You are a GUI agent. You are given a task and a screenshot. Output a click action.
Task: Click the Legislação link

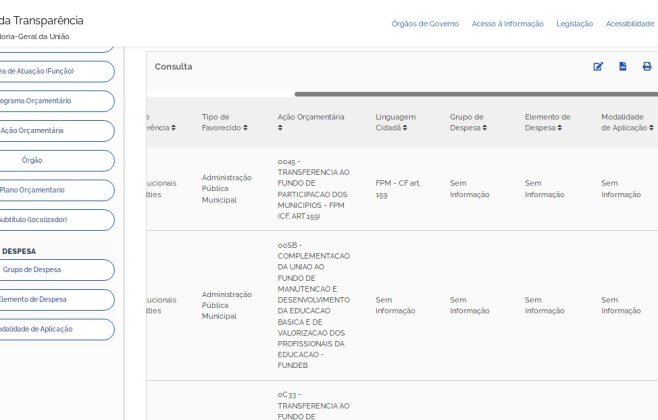pyautogui.click(x=574, y=23)
